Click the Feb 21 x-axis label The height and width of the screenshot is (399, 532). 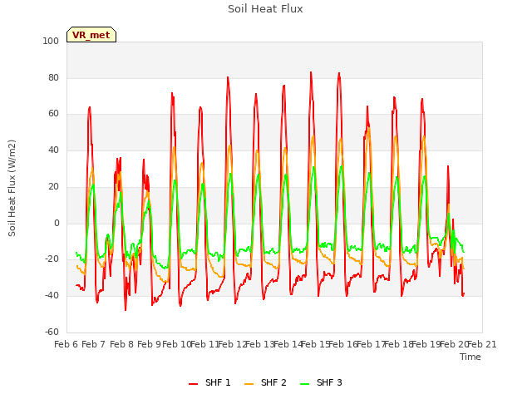pyautogui.click(x=482, y=344)
